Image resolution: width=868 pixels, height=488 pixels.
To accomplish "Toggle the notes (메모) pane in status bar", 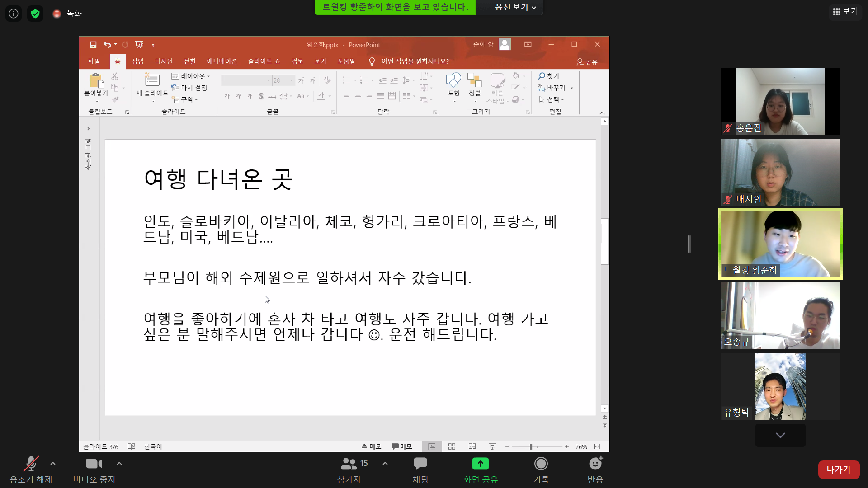I will point(371,446).
